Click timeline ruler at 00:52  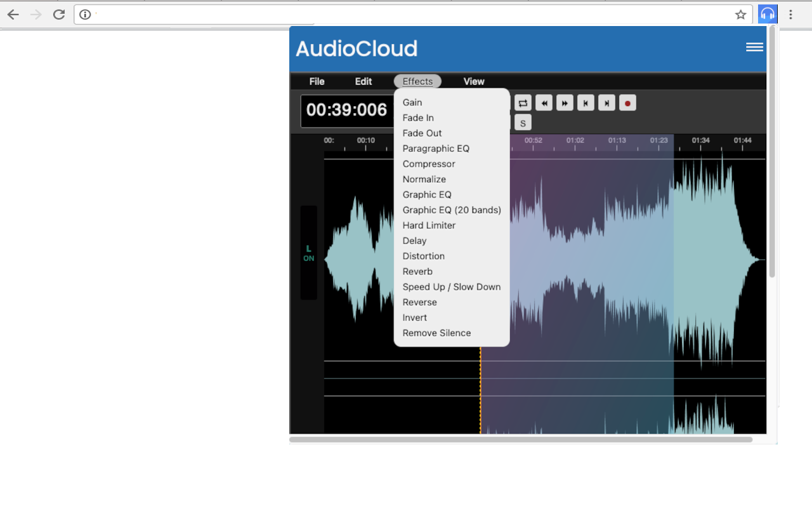click(533, 140)
